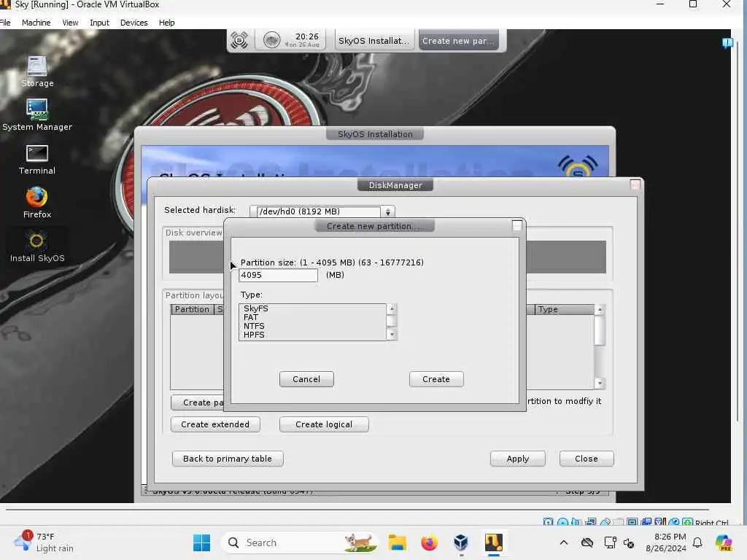Select the running Sky VM taskbar icon
This screenshot has width=747, height=560.
pyautogui.click(x=494, y=542)
